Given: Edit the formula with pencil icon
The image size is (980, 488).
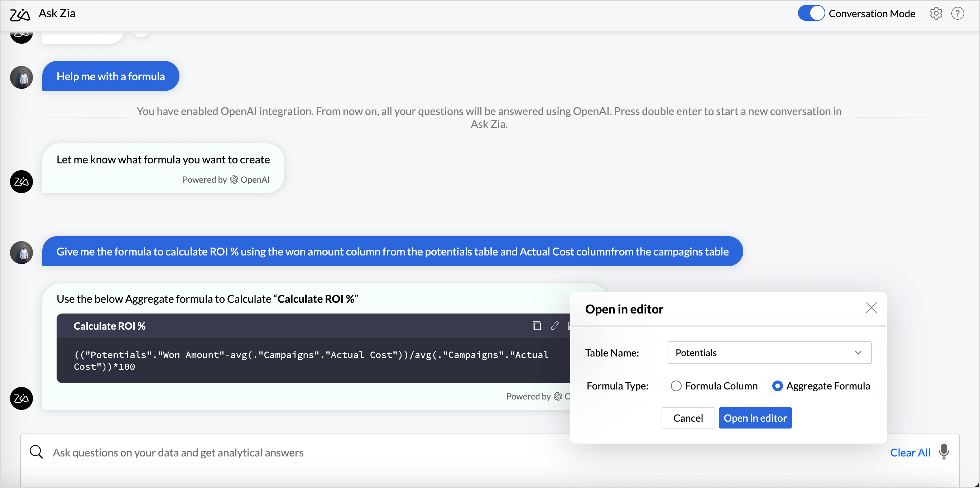Looking at the screenshot, I should [555, 326].
